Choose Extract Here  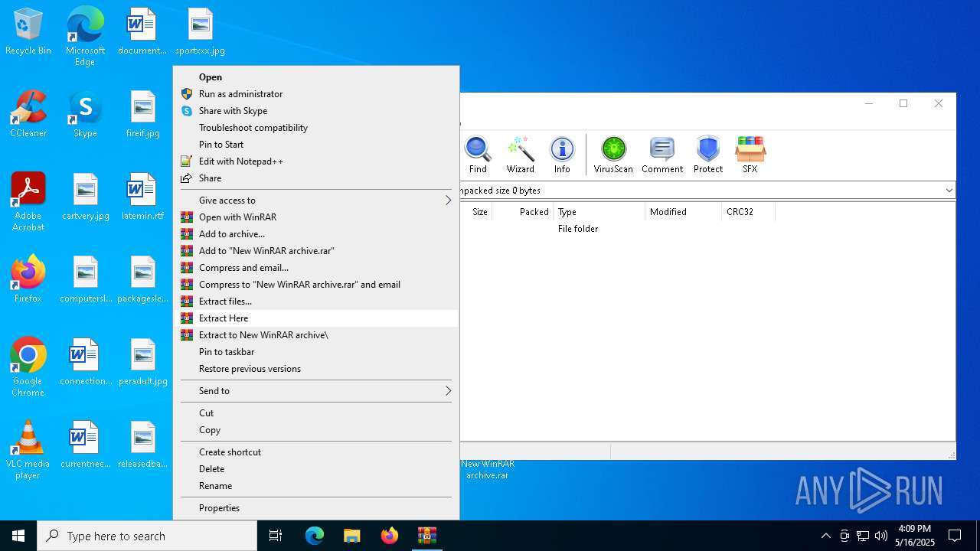pos(316,318)
